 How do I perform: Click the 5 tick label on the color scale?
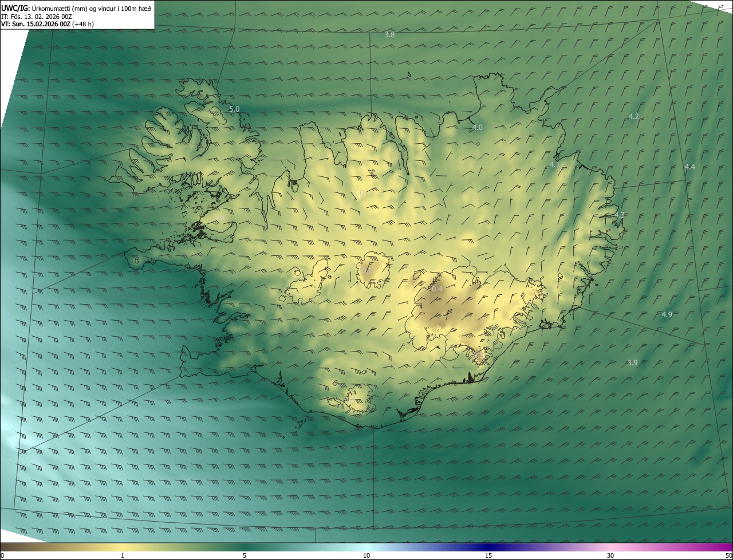[245, 555]
